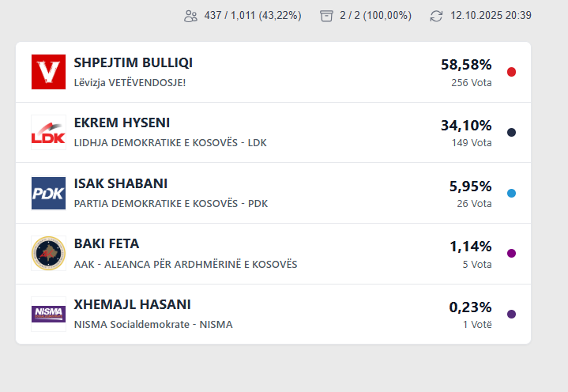This screenshot has height=392, width=568.
Task: Click the AAK party emblem
Action: pyautogui.click(x=48, y=254)
